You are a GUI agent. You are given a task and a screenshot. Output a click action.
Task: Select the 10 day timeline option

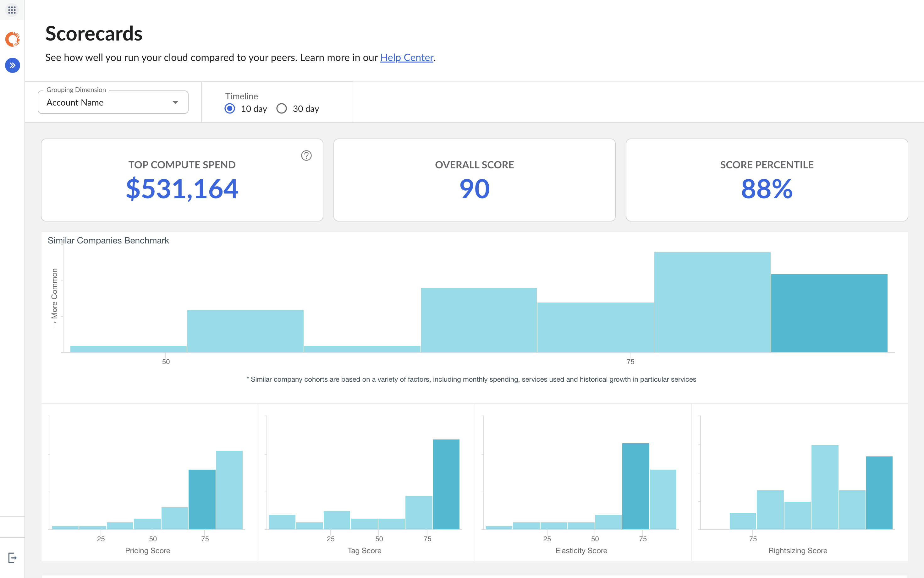tap(230, 109)
